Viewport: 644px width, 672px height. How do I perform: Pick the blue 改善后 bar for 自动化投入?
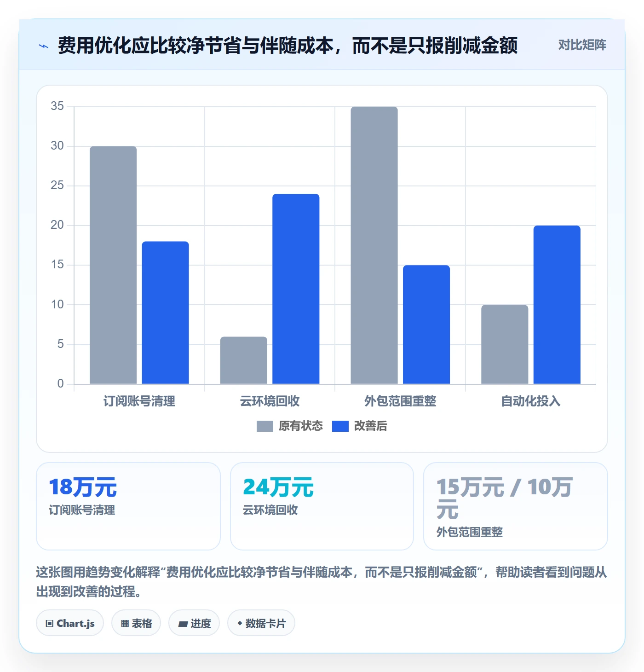(x=557, y=305)
